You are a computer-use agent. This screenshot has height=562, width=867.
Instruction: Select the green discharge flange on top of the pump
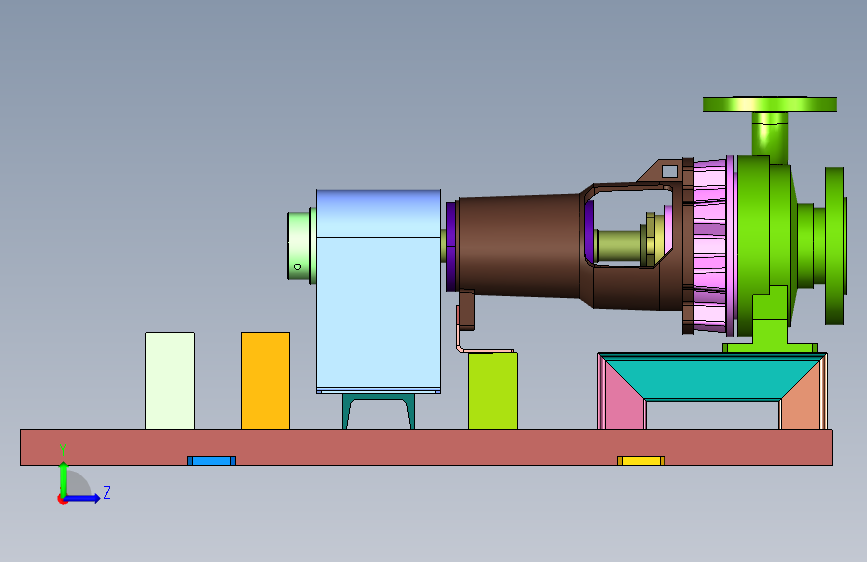tap(770, 104)
